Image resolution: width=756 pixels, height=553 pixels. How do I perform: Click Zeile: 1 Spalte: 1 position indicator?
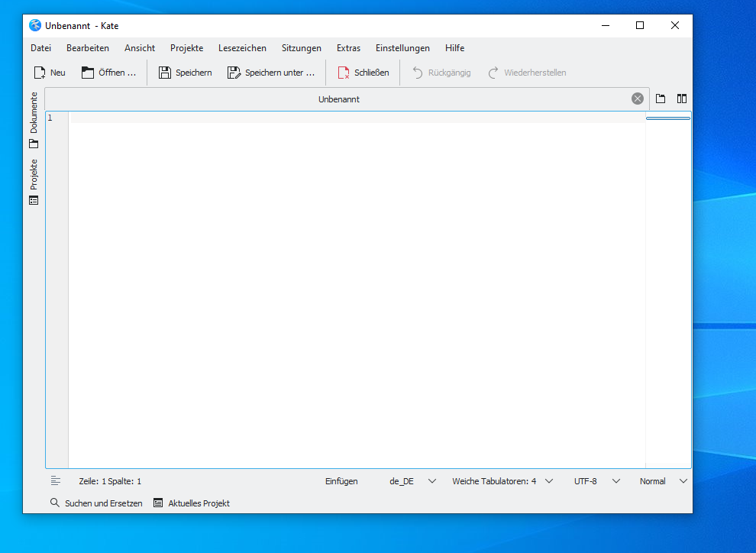pos(110,481)
